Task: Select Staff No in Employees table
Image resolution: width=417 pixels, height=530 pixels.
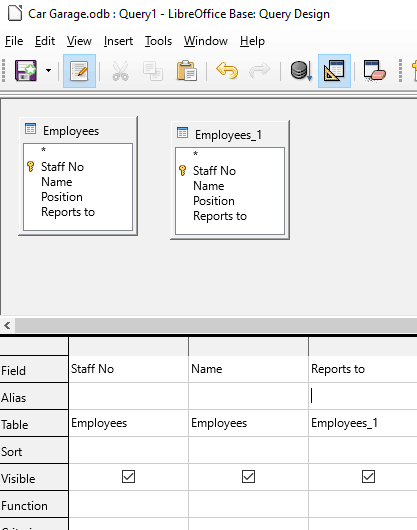Action: pyautogui.click(x=63, y=167)
